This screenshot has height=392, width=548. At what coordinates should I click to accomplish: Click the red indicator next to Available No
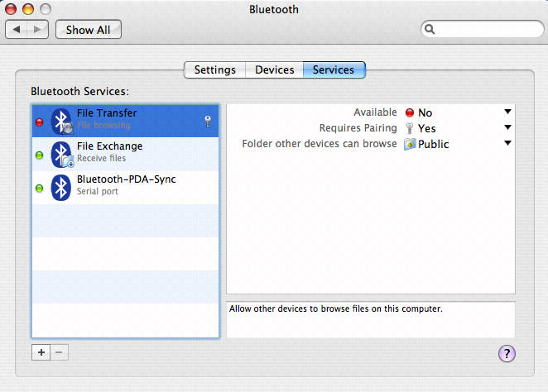coord(410,112)
